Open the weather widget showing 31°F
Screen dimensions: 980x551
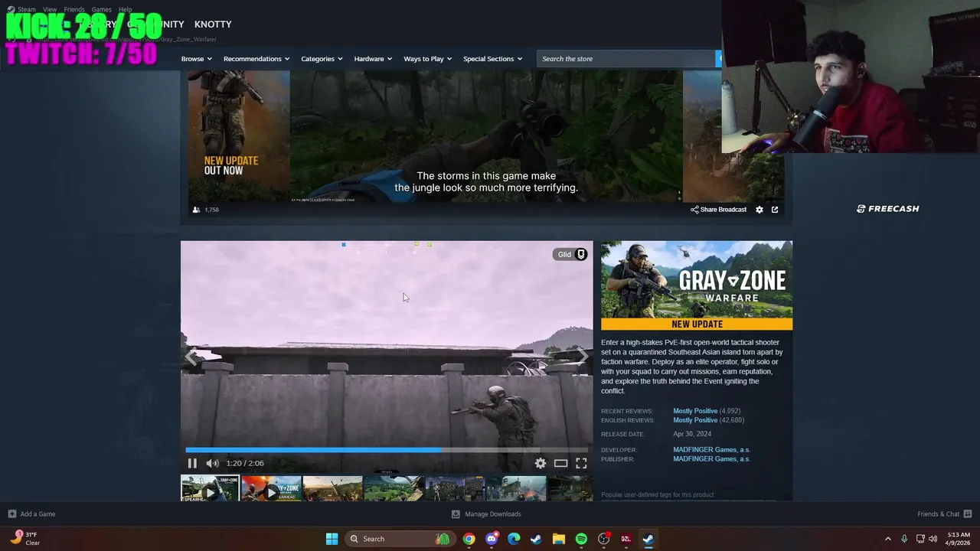coord(24,539)
